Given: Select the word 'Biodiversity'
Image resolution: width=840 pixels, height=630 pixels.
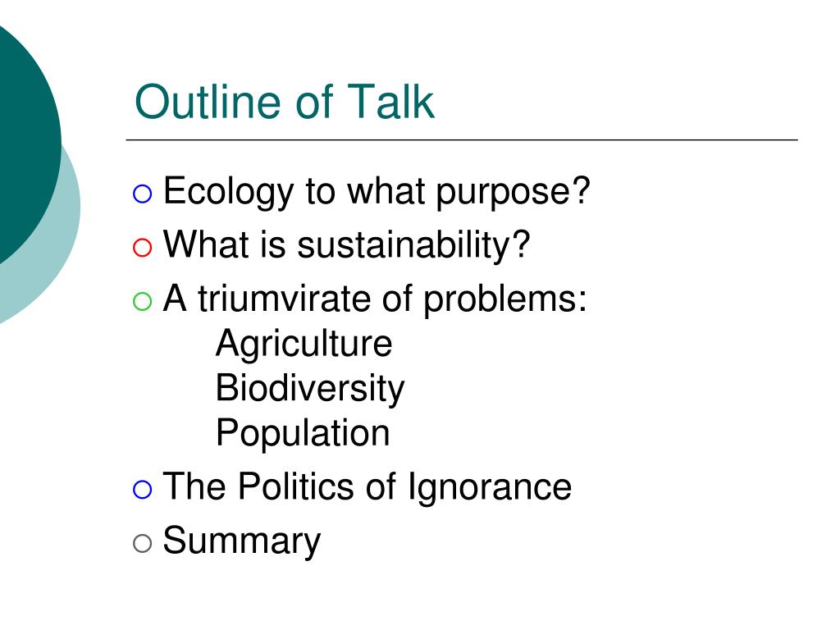Looking at the screenshot, I should click(309, 389).
